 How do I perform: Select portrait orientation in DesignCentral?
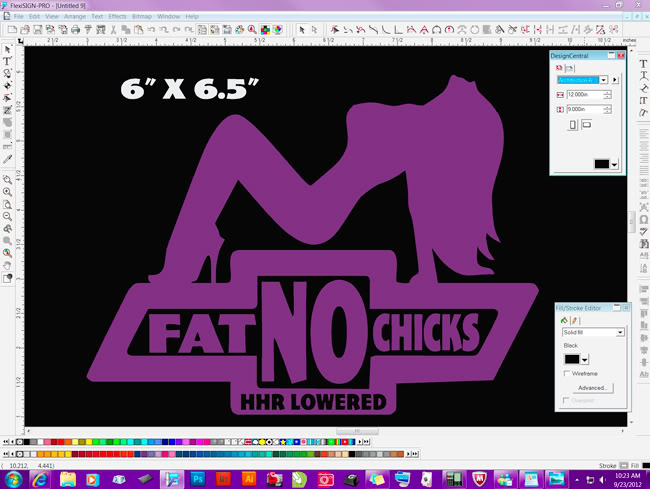click(x=573, y=125)
